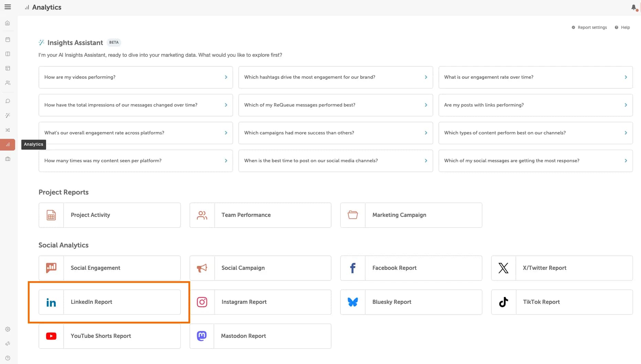Expand "Which campaigns had more success" chevron

coord(426,133)
